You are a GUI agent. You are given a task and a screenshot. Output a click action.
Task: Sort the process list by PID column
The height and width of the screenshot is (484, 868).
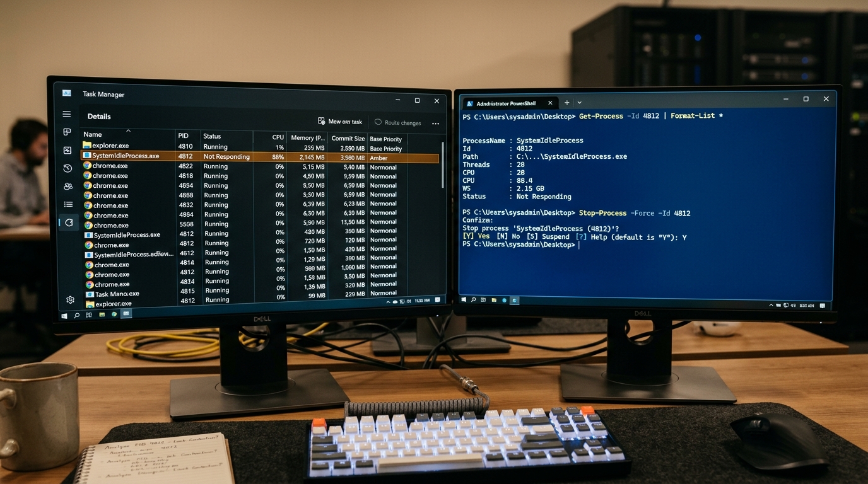[x=184, y=135]
